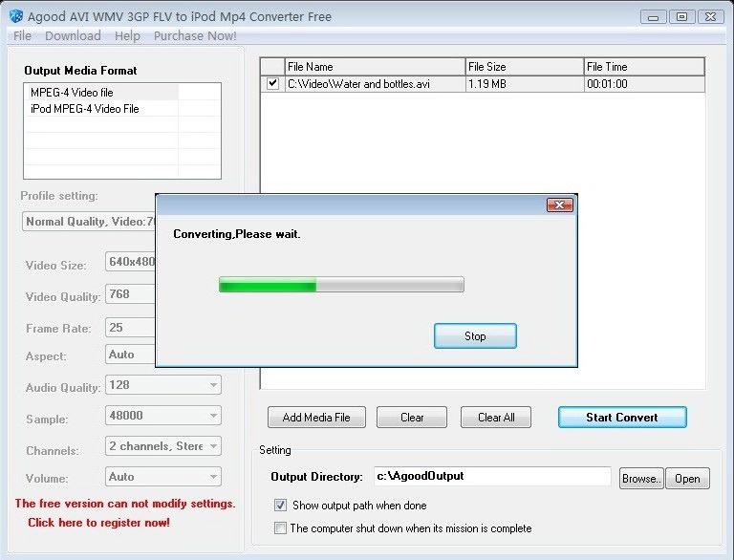734x560 pixels.
Task: Select MPEG-4 Video file format
Action: (x=100, y=93)
